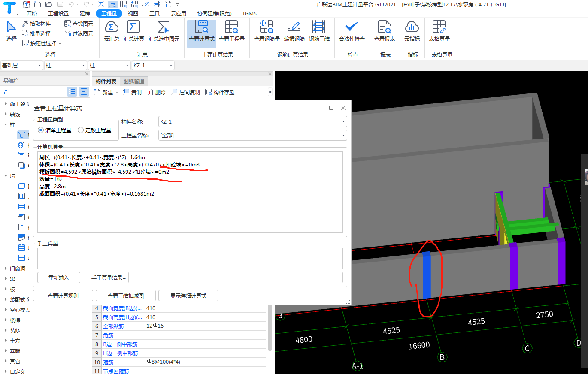Expand 楼梯 tree node
This screenshot has height=374, width=588.
[6, 320]
